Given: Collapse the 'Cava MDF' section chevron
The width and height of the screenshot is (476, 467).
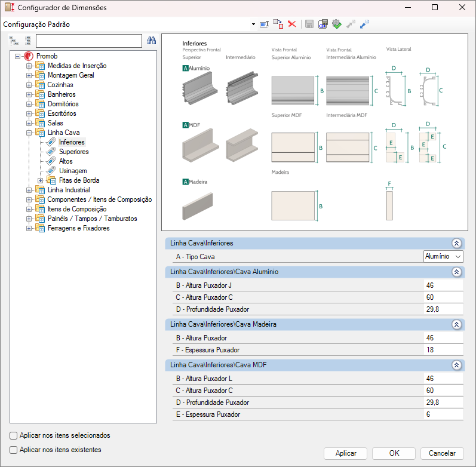Looking at the screenshot, I should (x=456, y=364).
